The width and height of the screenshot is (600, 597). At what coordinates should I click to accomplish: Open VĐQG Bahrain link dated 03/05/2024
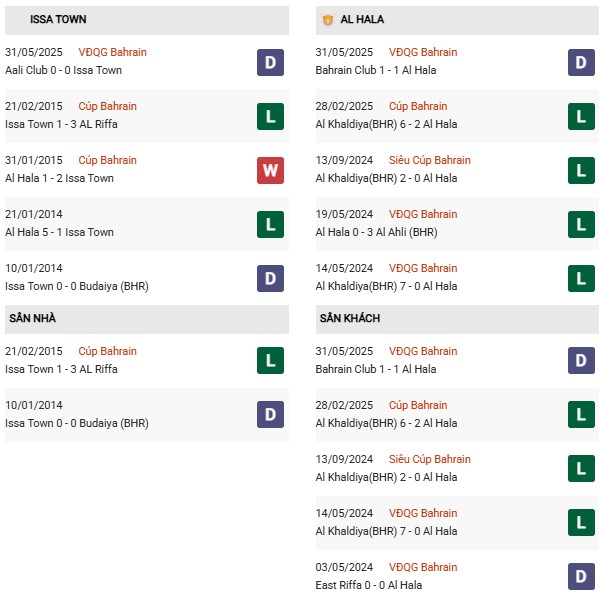point(423,567)
